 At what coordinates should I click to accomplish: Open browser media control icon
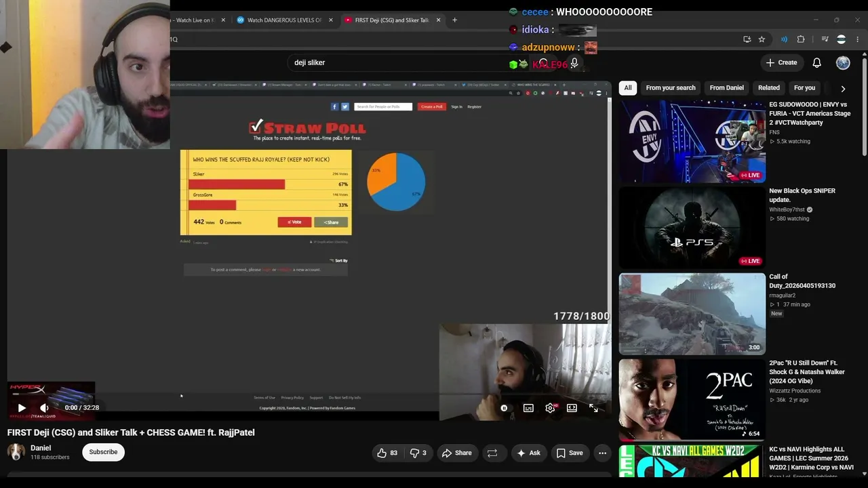[x=825, y=39]
